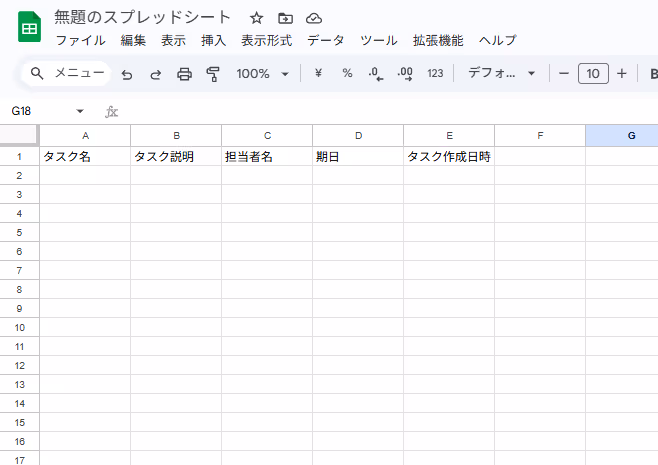The height and width of the screenshot is (465, 658).
Task: Click the select-all corner box
Action: tap(19, 135)
